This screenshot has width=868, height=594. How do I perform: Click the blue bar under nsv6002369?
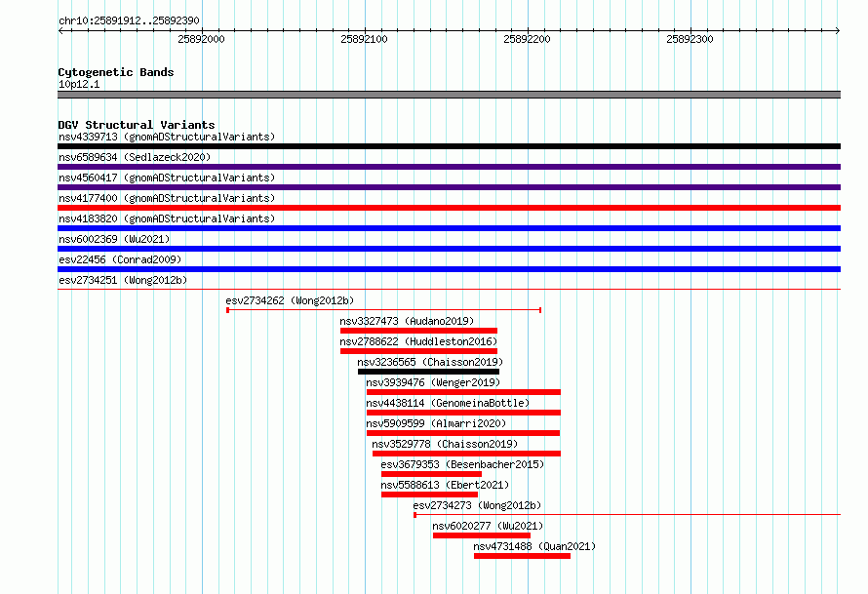[449, 249]
